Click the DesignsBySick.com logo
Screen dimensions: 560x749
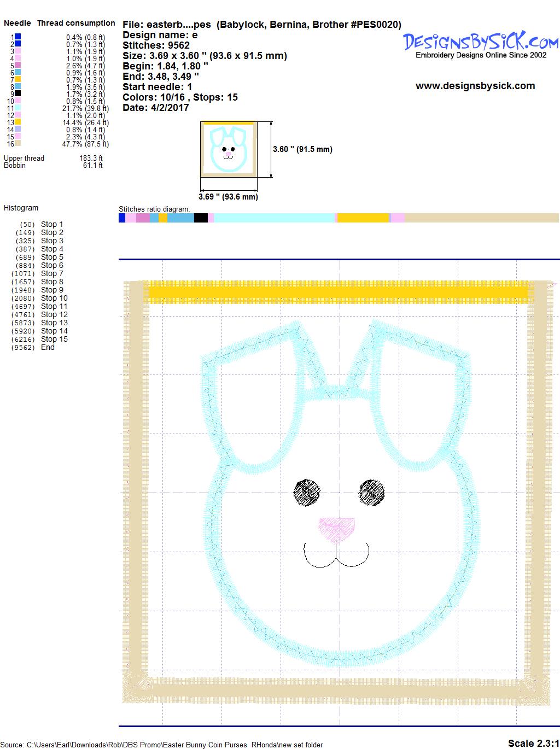(x=481, y=42)
